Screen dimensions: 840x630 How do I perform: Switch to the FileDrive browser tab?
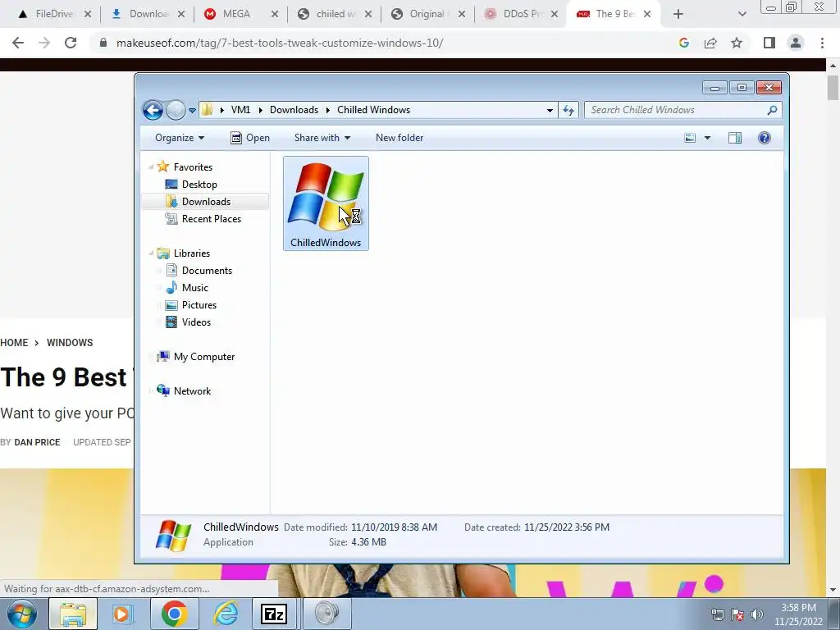pos(53,14)
